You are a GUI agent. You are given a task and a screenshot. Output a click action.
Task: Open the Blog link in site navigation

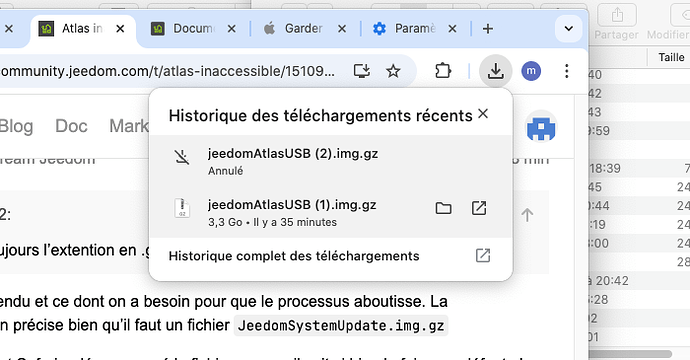pyautogui.click(x=16, y=127)
